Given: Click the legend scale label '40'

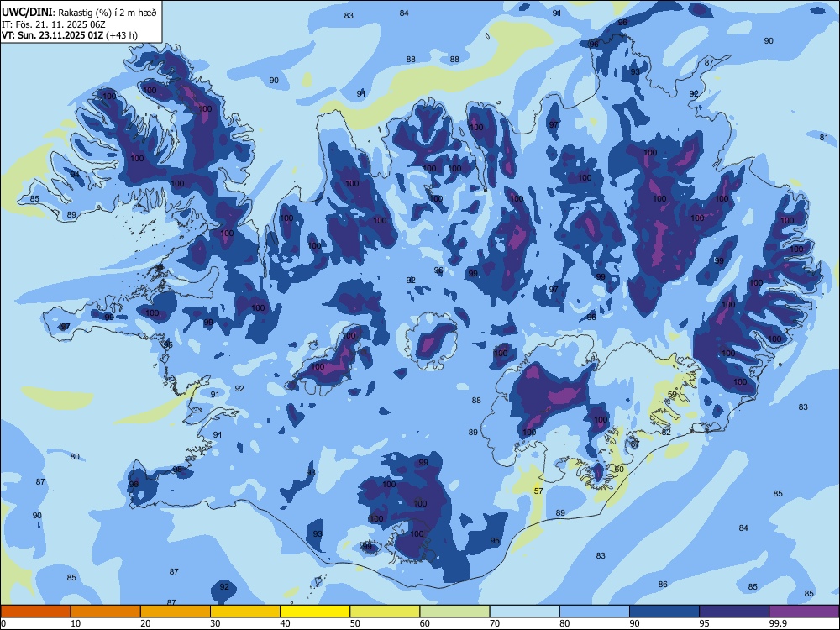Looking at the screenshot, I should click(x=285, y=623).
